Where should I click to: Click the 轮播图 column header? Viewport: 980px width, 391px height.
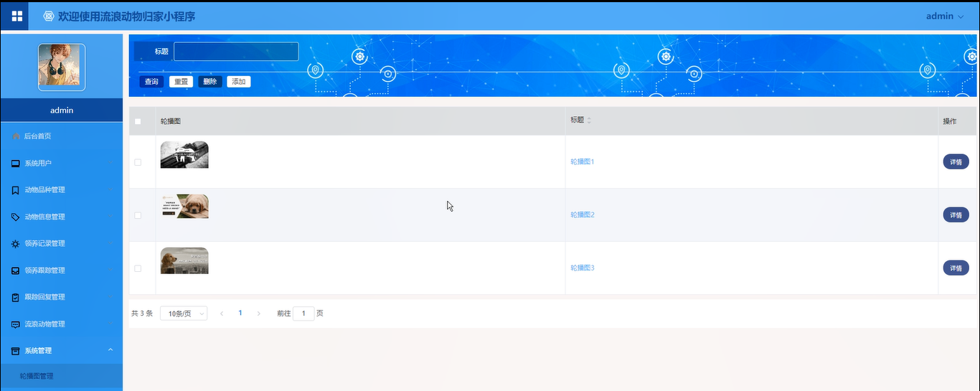(171, 121)
